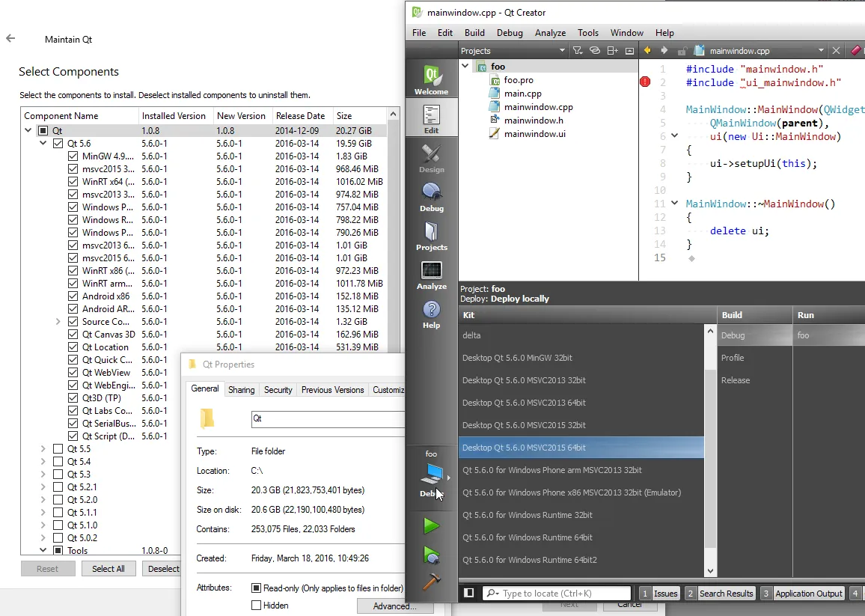Collapse the Qt 5.6 tree node

[x=43, y=143]
